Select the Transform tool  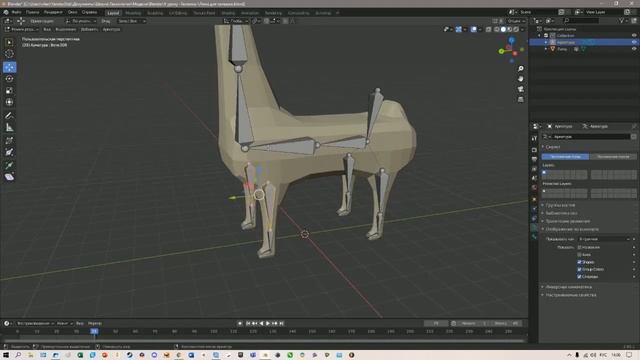pyautogui.click(x=9, y=102)
